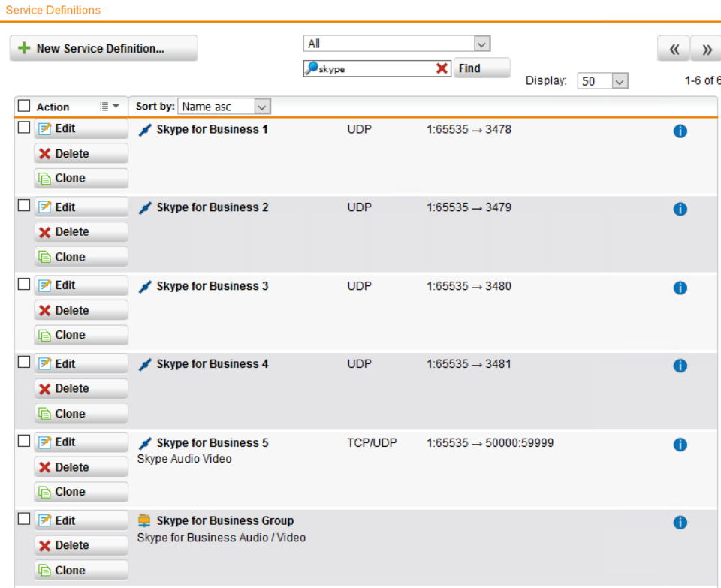Click the Skype for Business 3 name
The width and height of the screenshot is (721, 588).
point(213,286)
